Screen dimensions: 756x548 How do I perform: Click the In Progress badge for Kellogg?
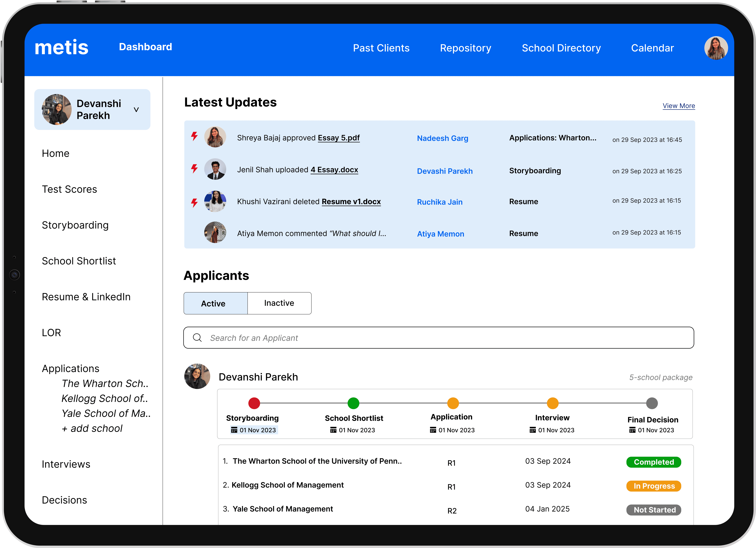coord(654,486)
